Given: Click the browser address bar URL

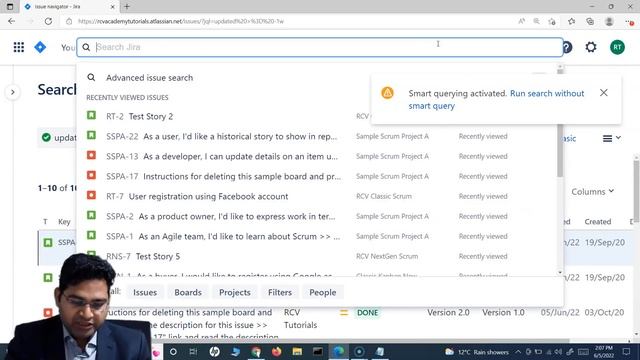Looking at the screenshot, I should (181, 21).
